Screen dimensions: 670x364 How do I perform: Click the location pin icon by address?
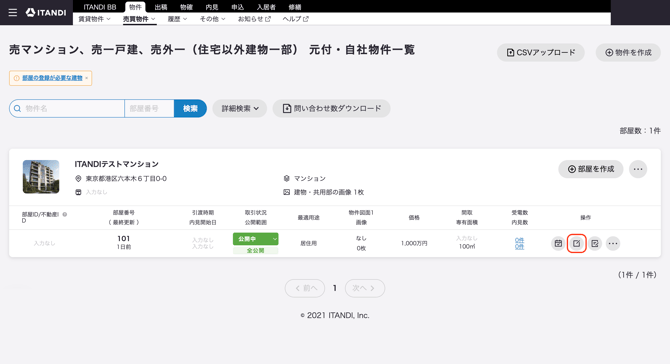(x=78, y=179)
